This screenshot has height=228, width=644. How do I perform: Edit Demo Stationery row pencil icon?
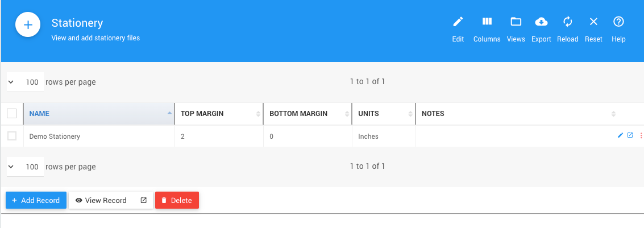tap(620, 135)
